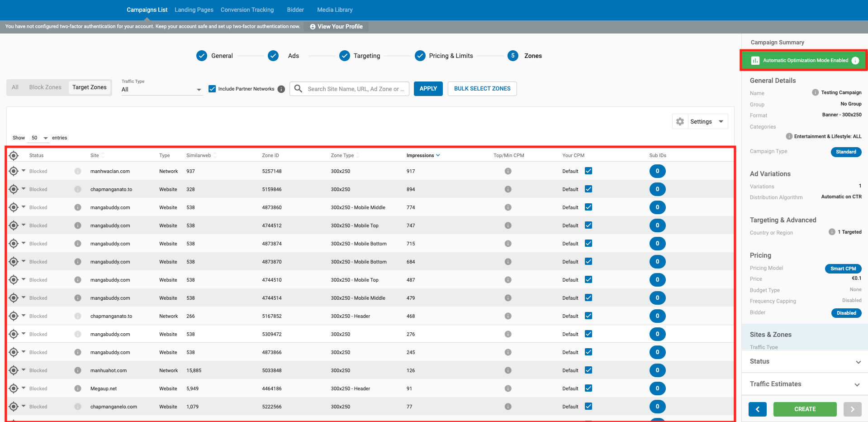
Task: Click target icon for manhwaclan.com row
Action: coord(14,171)
